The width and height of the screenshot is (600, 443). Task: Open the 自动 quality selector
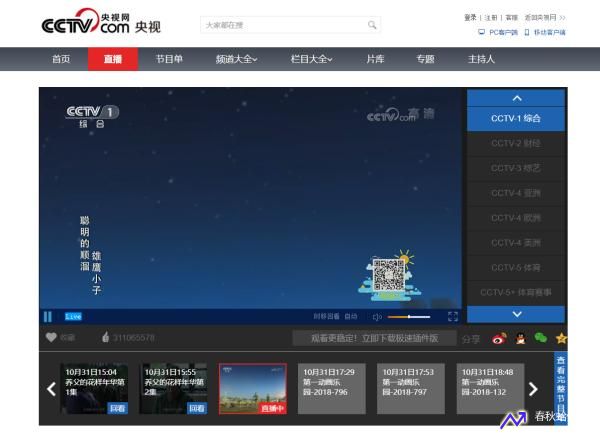pyautogui.click(x=351, y=316)
